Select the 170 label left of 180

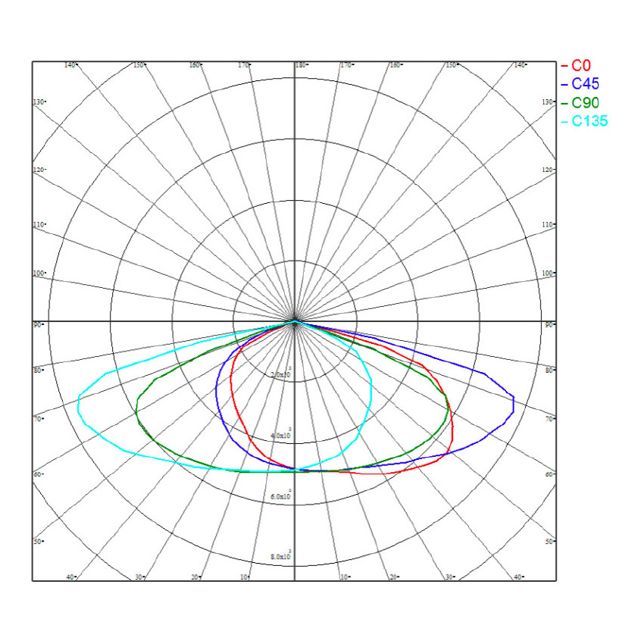point(244,65)
